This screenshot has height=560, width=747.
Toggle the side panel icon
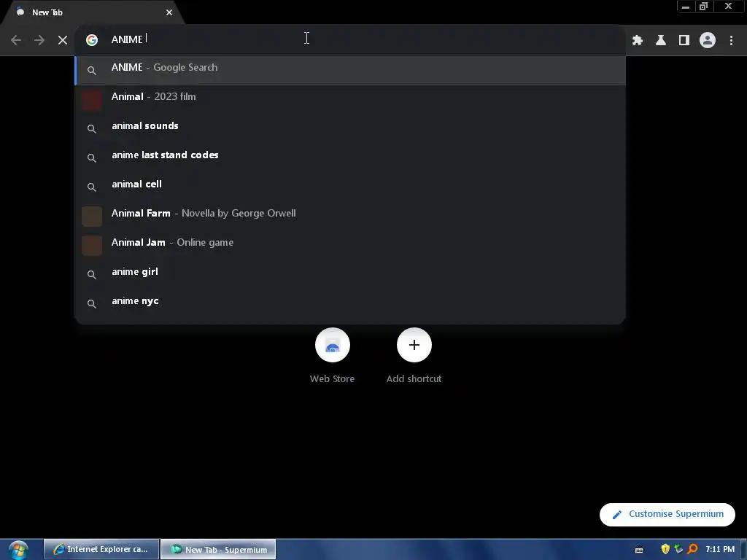click(684, 40)
